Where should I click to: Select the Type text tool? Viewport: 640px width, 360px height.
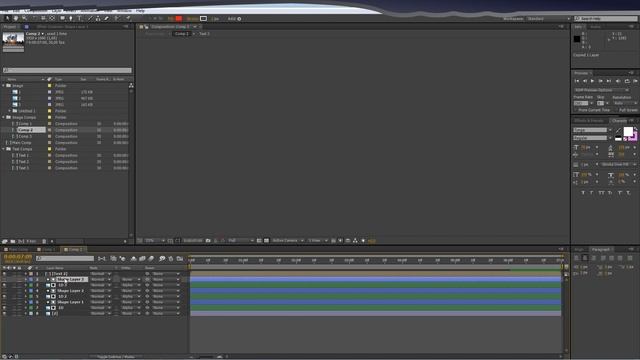(x=80, y=18)
